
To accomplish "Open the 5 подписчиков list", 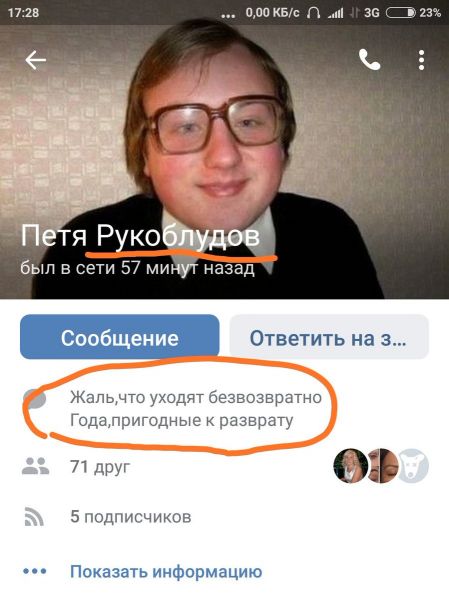I will click(x=131, y=517).
